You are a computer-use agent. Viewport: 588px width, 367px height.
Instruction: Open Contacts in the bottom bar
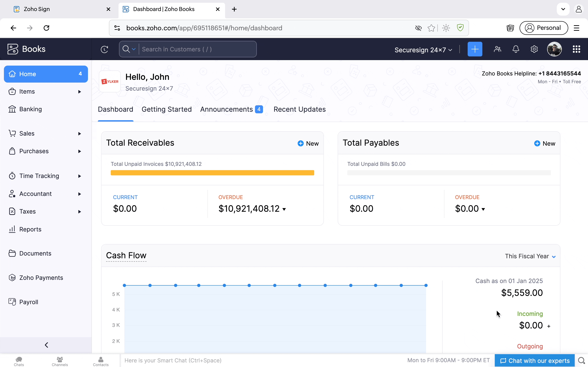(x=101, y=361)
